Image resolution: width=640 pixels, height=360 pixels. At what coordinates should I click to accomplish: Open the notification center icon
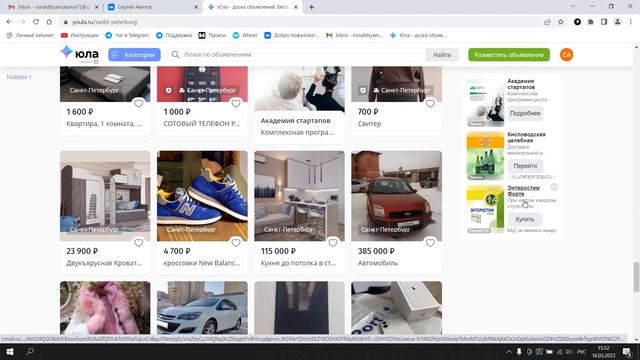coord(627,352)
